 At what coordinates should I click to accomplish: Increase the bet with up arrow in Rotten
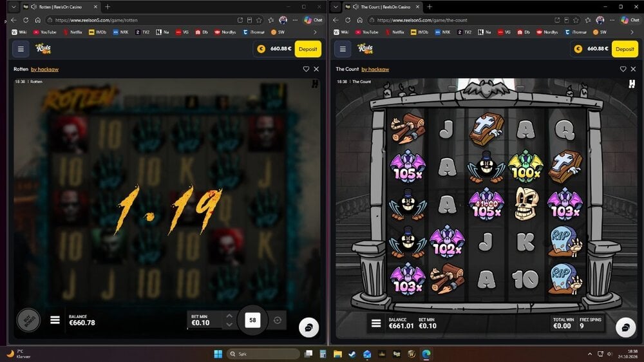click(x=230, y=316)
